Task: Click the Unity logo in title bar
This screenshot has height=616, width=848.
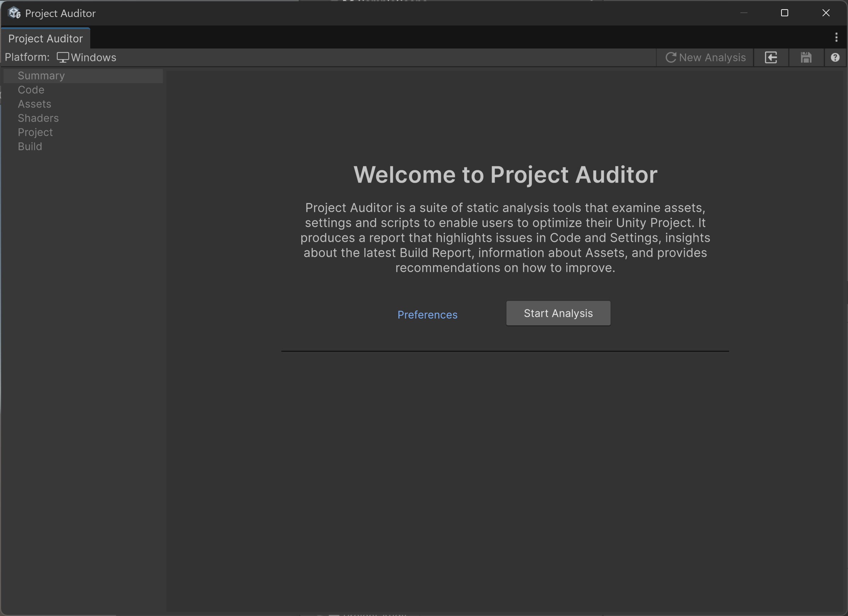Action: [14, 13]
